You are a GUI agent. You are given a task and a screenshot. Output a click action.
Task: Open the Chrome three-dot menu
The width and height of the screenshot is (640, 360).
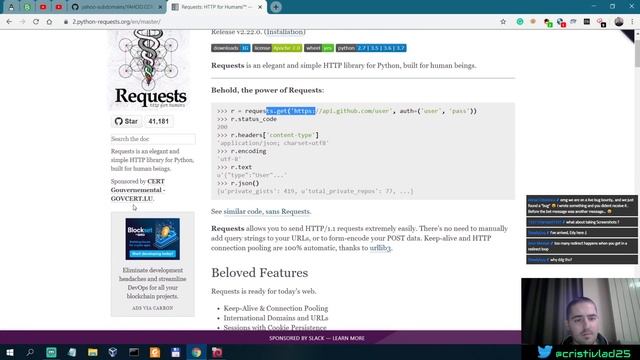pyautogui.click(x=632, y=22)
